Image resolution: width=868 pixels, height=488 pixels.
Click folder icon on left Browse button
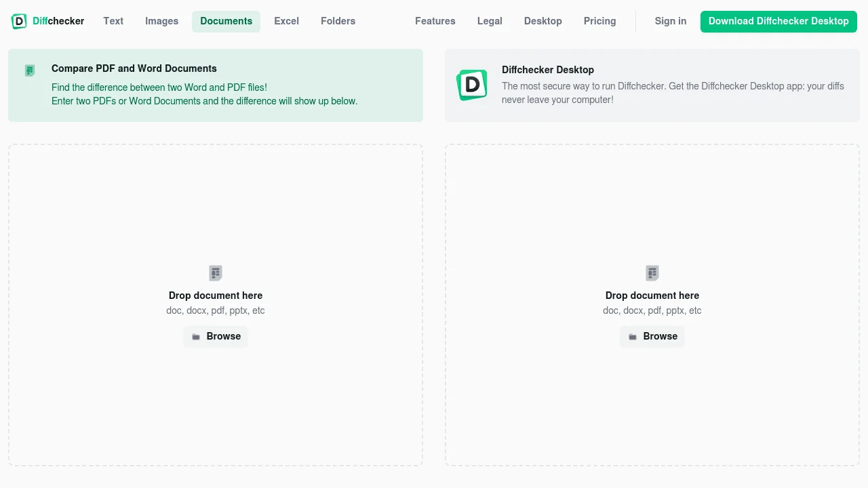tap(196, 337)
